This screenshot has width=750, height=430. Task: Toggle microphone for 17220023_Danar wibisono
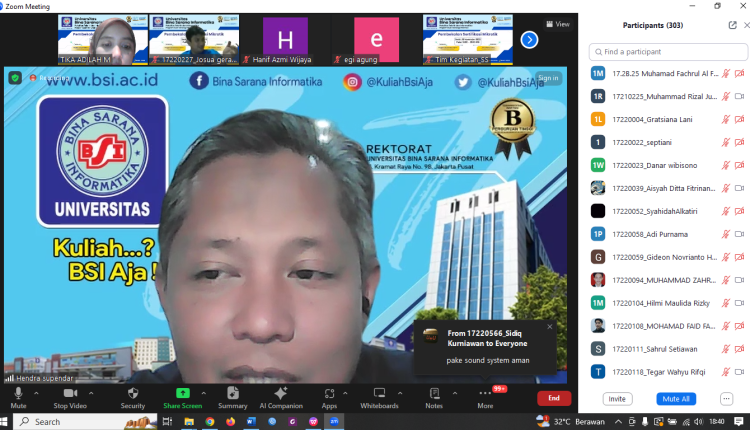point(726,165)
